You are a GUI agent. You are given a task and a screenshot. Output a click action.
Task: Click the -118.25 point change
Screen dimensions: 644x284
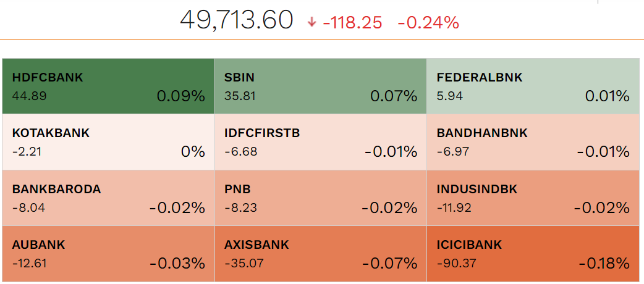tap(352, 23)
